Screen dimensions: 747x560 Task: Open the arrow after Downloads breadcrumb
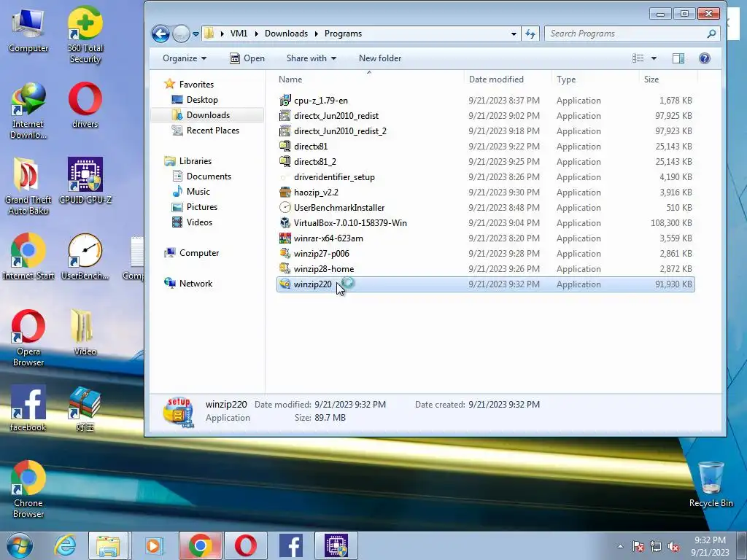[317, 34]
